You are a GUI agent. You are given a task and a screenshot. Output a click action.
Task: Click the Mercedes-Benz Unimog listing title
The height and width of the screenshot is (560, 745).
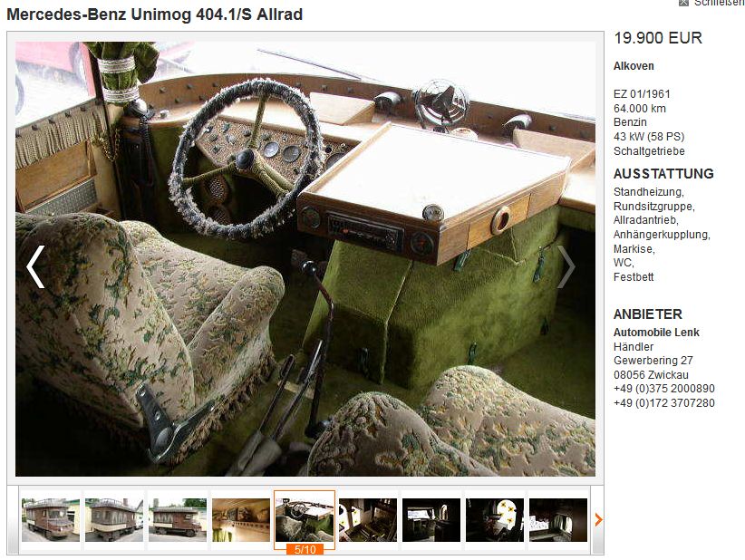tap(155, 14)
